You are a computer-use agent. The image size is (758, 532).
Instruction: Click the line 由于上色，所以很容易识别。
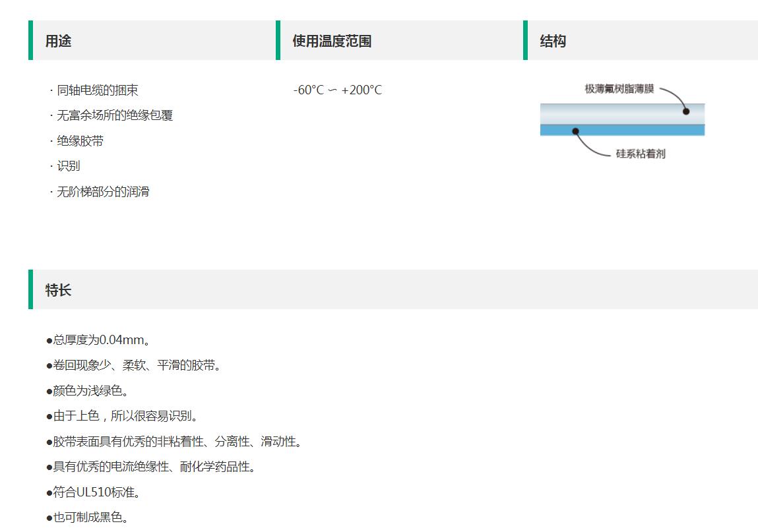pos(122,415)
